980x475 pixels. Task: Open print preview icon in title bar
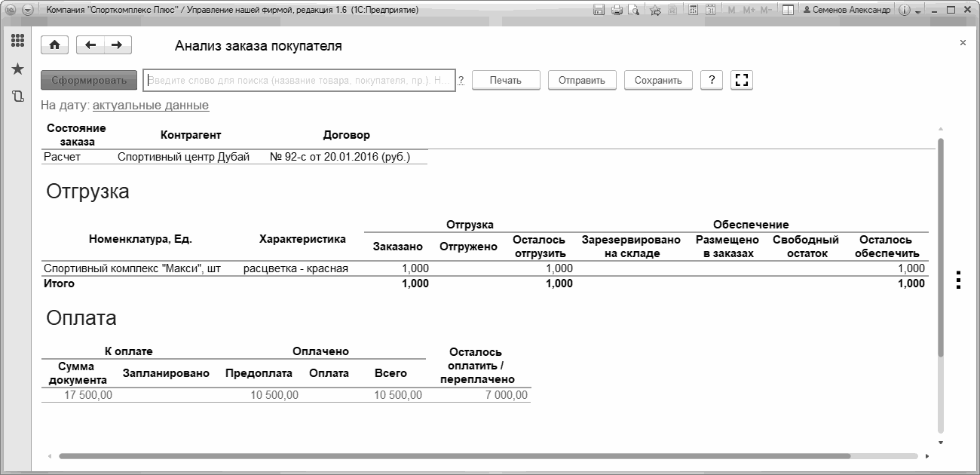pos(634,11)
